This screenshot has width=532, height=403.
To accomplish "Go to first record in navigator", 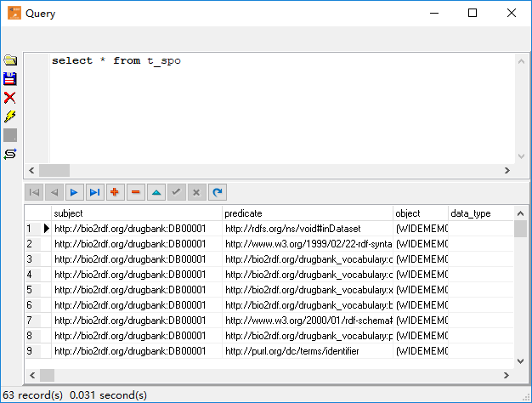I will pos(34,192).
